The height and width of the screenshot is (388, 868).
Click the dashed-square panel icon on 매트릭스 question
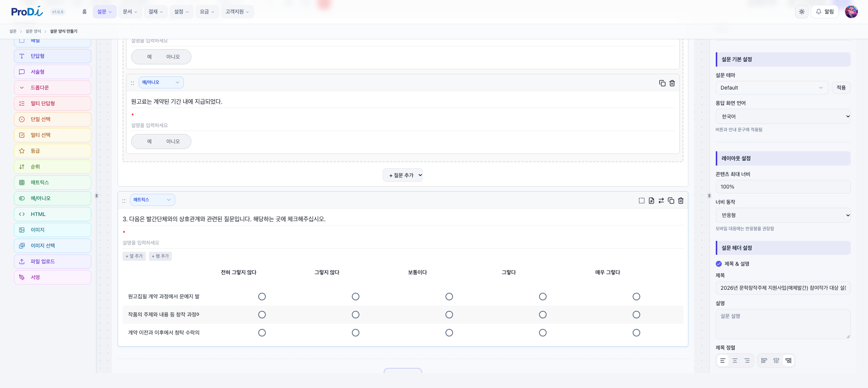(x=642, y=201)
